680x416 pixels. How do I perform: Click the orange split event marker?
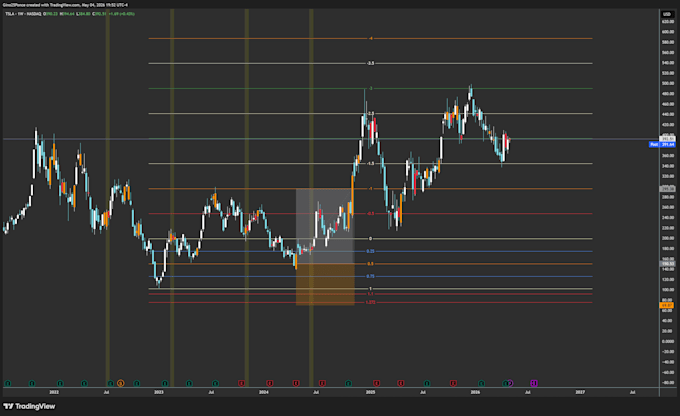(121, 383)
